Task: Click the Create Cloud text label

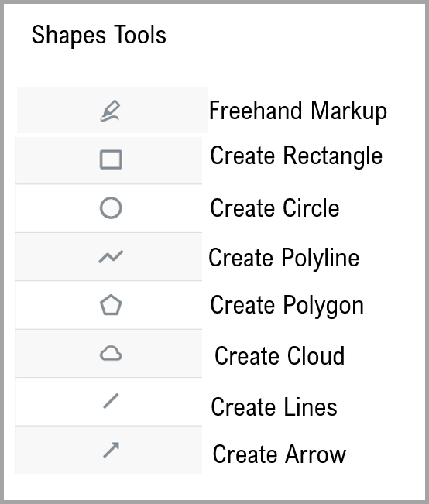Action: (x=280, y=356)
